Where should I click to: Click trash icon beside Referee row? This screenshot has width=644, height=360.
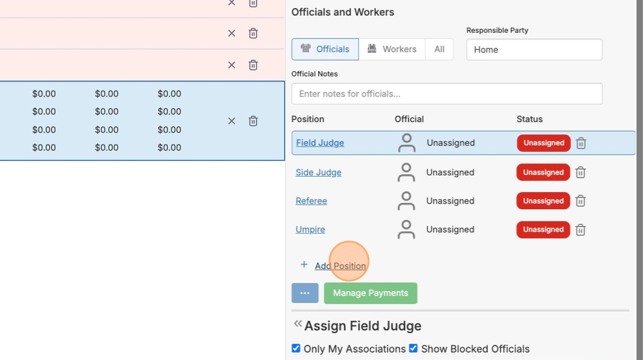pyautogui.click(x=581, y=201)
